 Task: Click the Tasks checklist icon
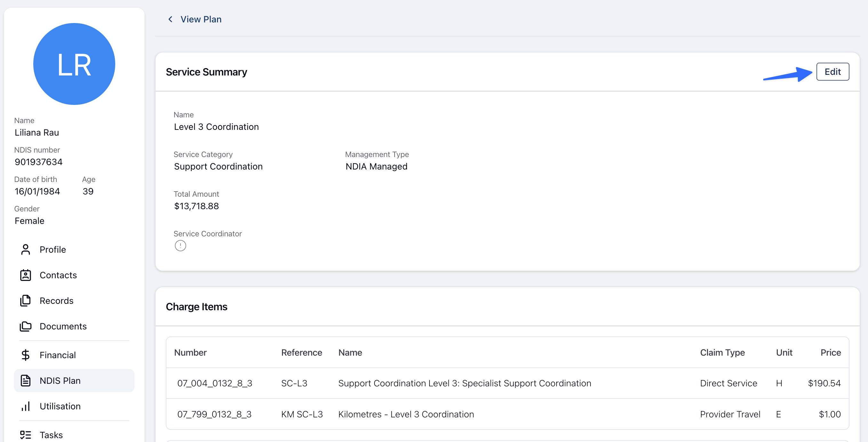pyautogui.click(x=26, y=435)
